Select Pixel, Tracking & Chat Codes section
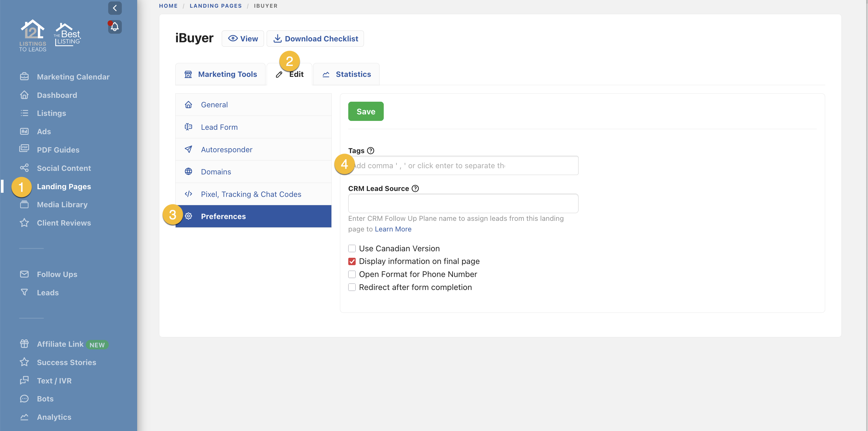Image resolution: width=868 pixels, height=431 pixels. click(251, 194)
